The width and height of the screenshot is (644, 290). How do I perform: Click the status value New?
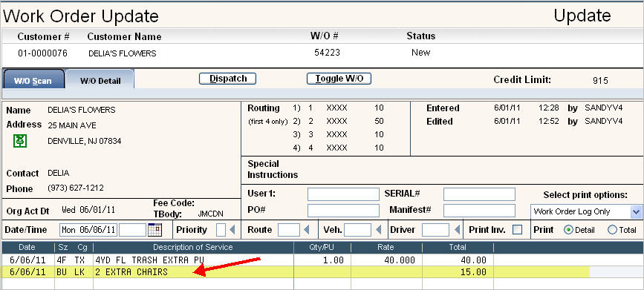[420, 53]
